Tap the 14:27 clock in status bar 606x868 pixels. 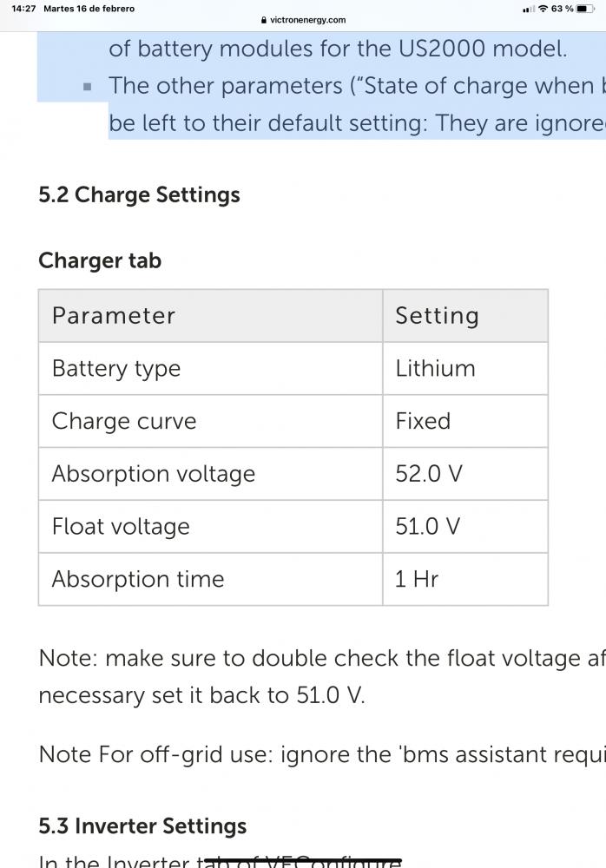click(x=23, y=9)
